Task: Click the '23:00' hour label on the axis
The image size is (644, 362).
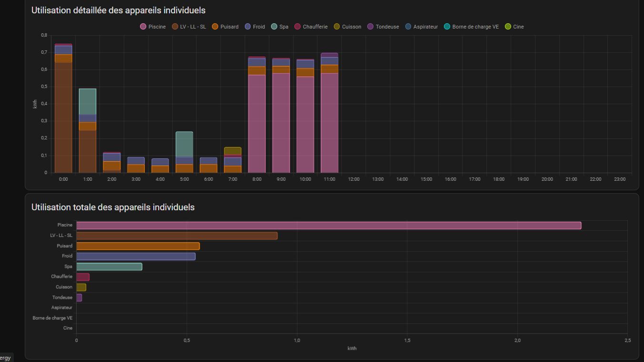Action: (619, 179)
